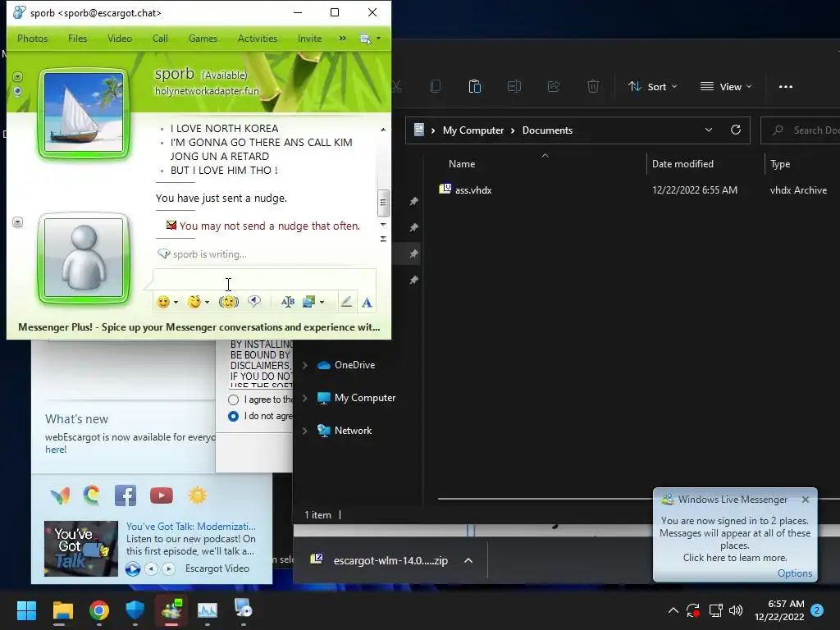Click the Share icon in File Explorer toolbar

pos(554,86)
